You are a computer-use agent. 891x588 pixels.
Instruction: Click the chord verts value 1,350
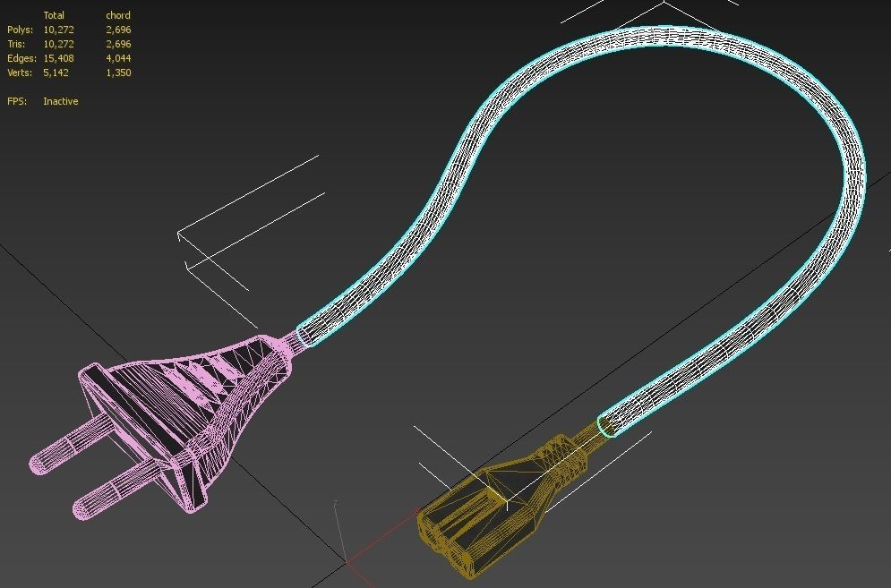[118, 72]
